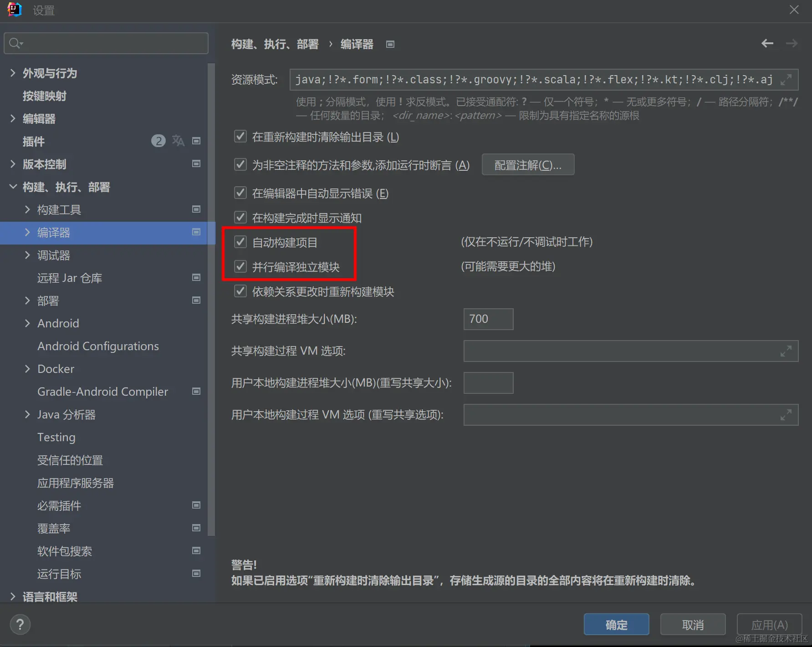
Task: Expand the 编辑器 tree node
Action: point(13,118)
